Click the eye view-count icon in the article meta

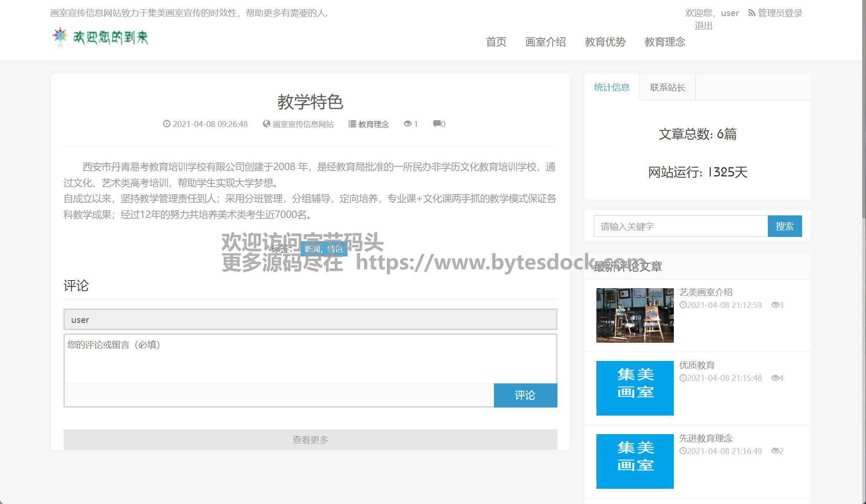coord(407,124)
